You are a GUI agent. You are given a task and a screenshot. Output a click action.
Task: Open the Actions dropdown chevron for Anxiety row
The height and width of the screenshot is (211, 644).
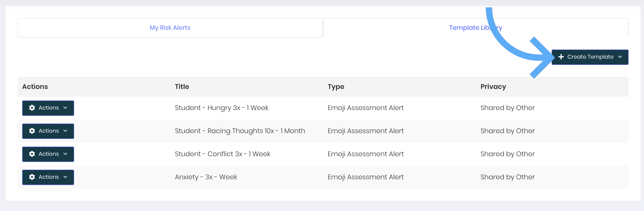point(65,177)
